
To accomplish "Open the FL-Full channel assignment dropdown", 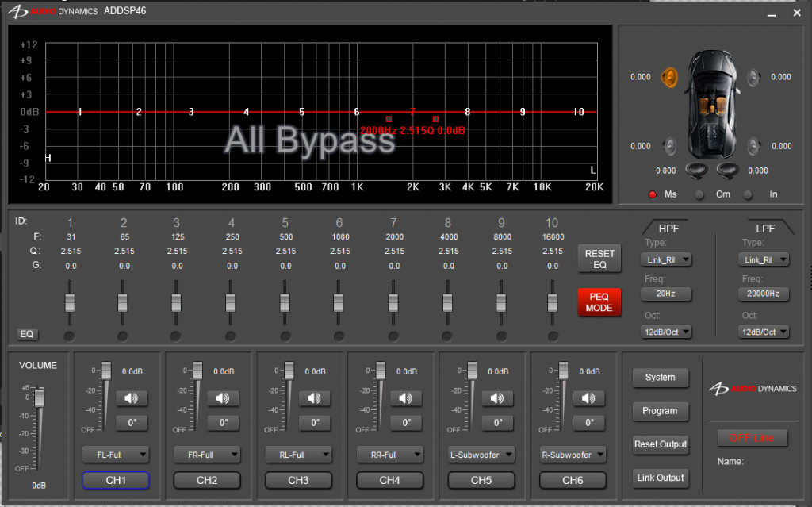I will [x=116, y=455].
